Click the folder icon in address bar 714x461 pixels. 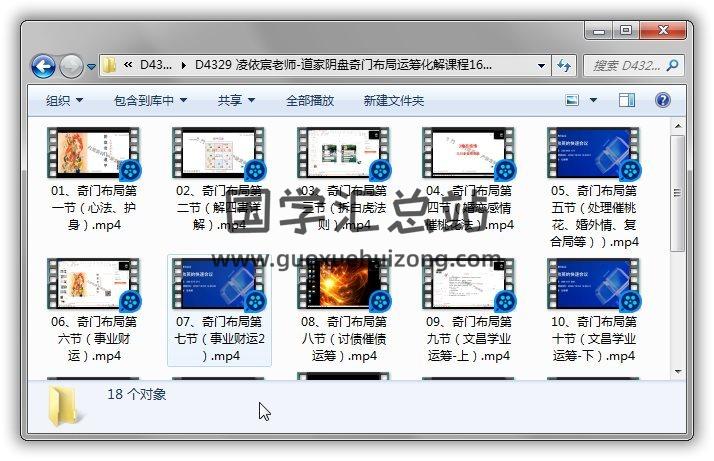(x=109, y=65)
